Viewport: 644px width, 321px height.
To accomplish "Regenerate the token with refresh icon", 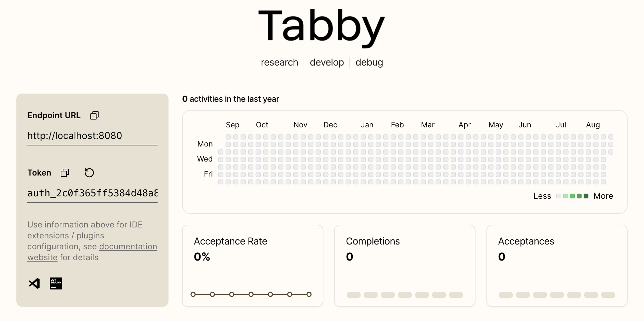I will pos(89,173).
